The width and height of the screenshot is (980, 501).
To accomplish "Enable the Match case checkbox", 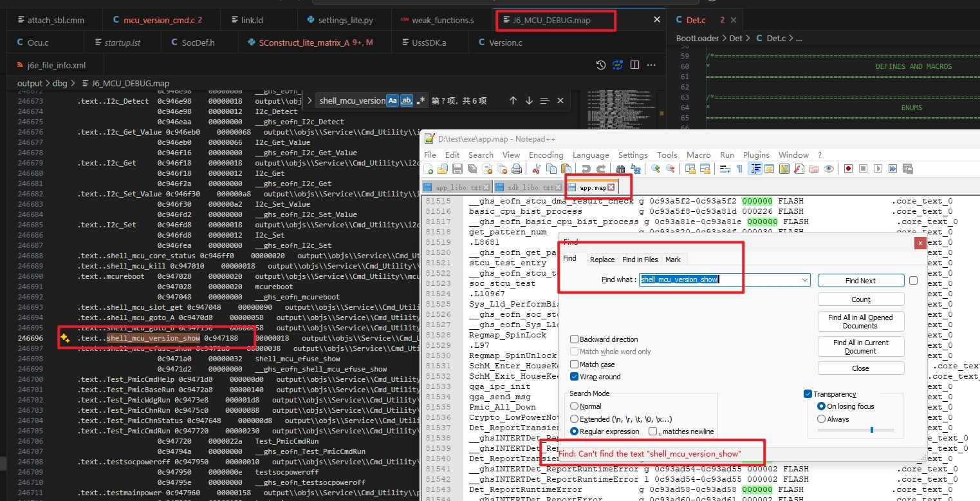I will coord(575,364).
